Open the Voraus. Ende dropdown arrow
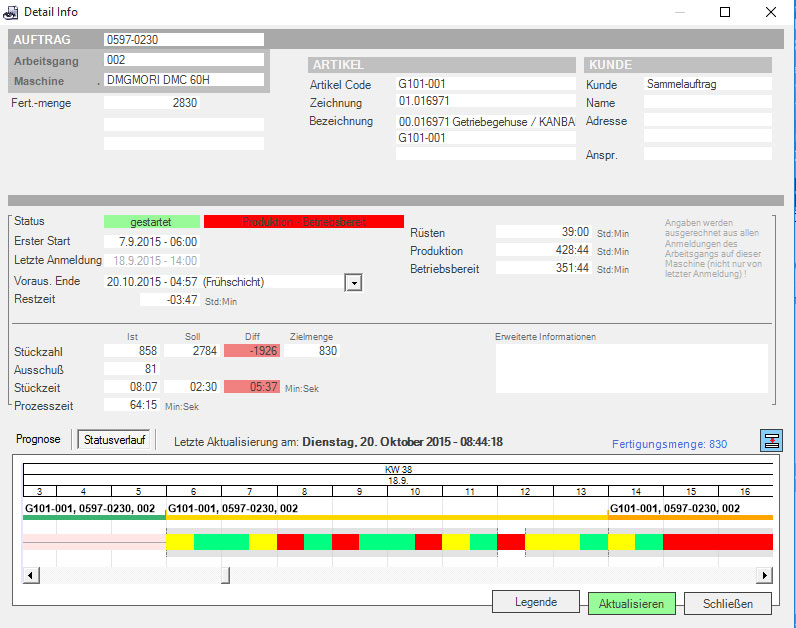Image resolution: width=796 pixels, height=628 pixels. coord(353,283)
